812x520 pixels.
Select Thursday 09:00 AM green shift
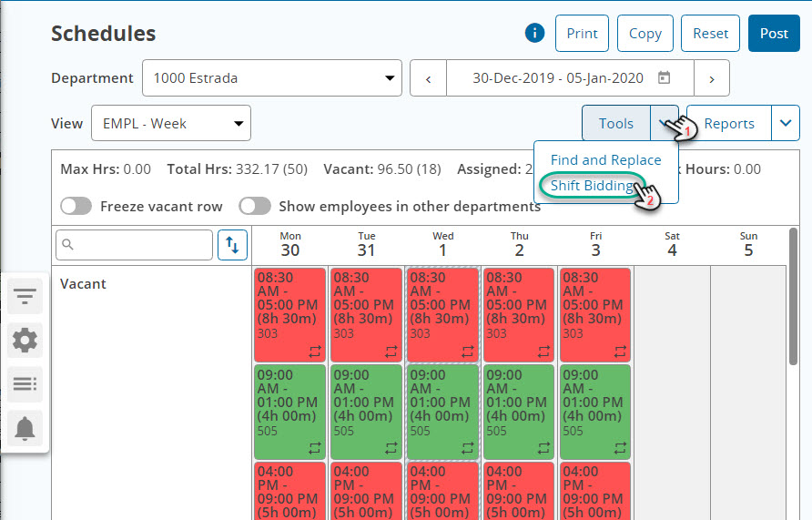pos(519,412)
